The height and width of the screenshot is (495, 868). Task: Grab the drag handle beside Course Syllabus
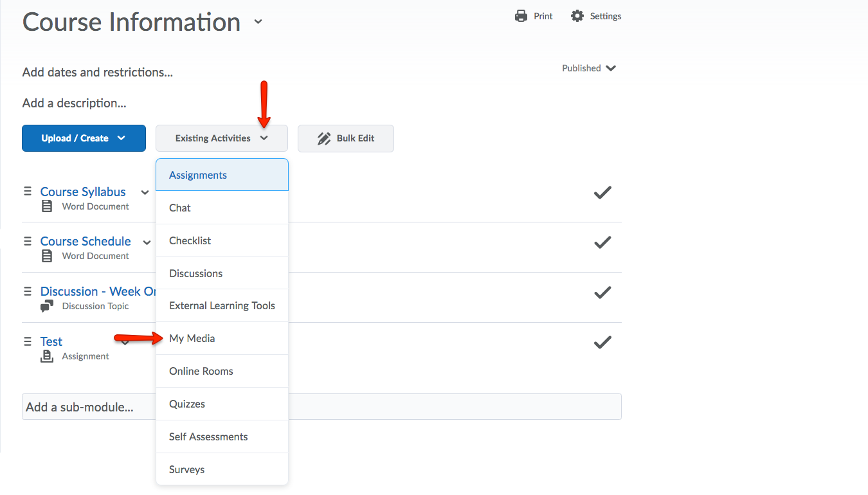(x=28, y=192)
